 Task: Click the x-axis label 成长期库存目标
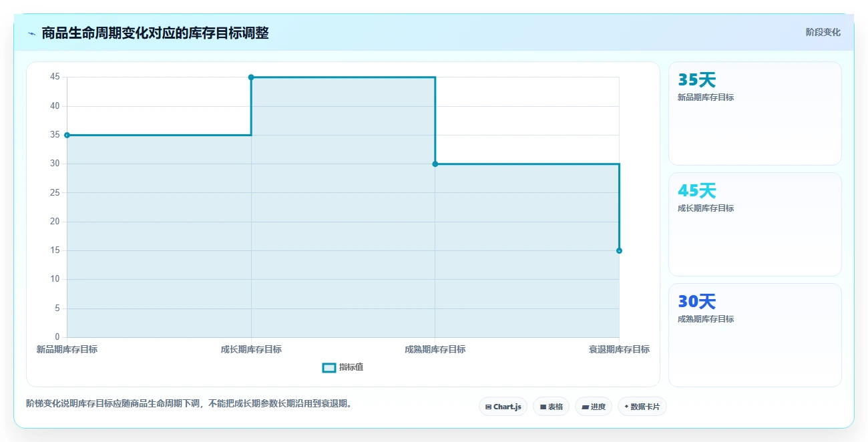pyautogui.click(x=251, y=349)
